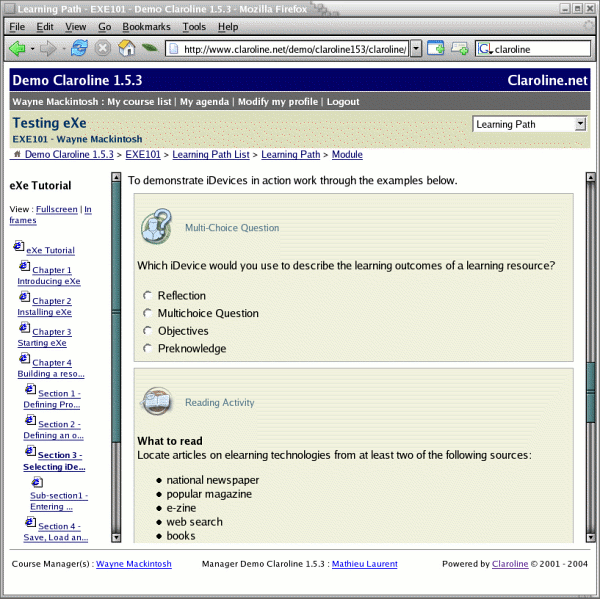
Task: Open the View menu
Action: [75, 27]
